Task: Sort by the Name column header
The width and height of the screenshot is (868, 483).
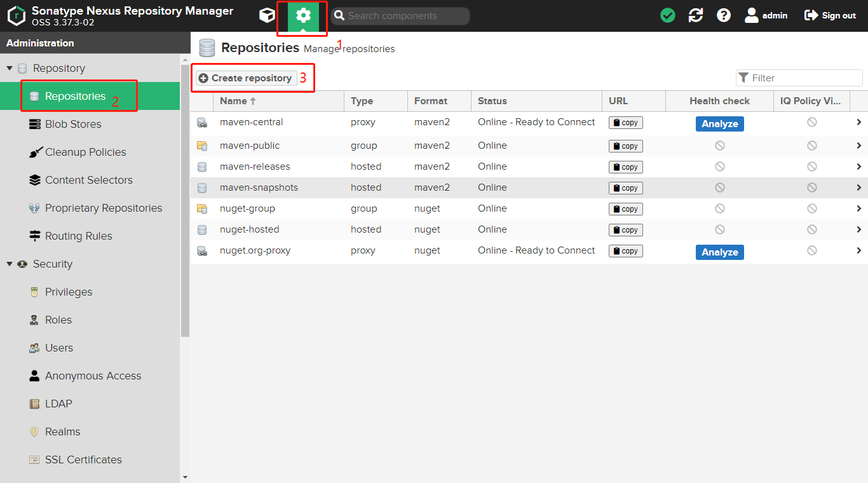Action: coord(278,101)
